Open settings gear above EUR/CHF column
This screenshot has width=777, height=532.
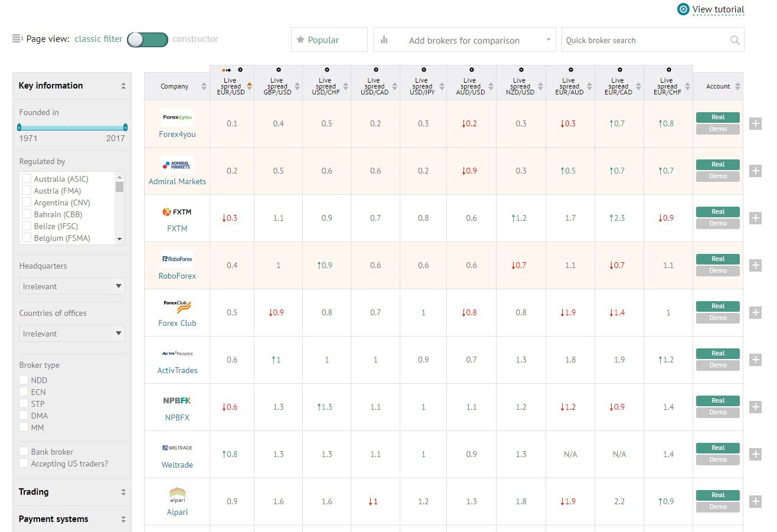point(668,70)
